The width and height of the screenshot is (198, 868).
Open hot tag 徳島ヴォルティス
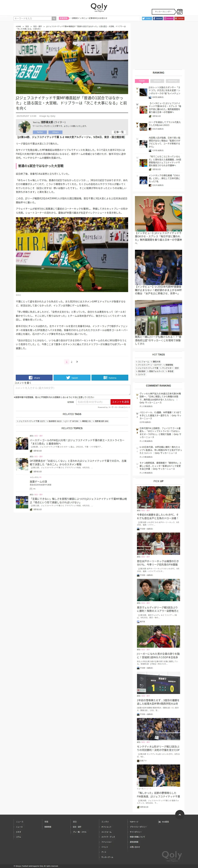tap(156, 371)
